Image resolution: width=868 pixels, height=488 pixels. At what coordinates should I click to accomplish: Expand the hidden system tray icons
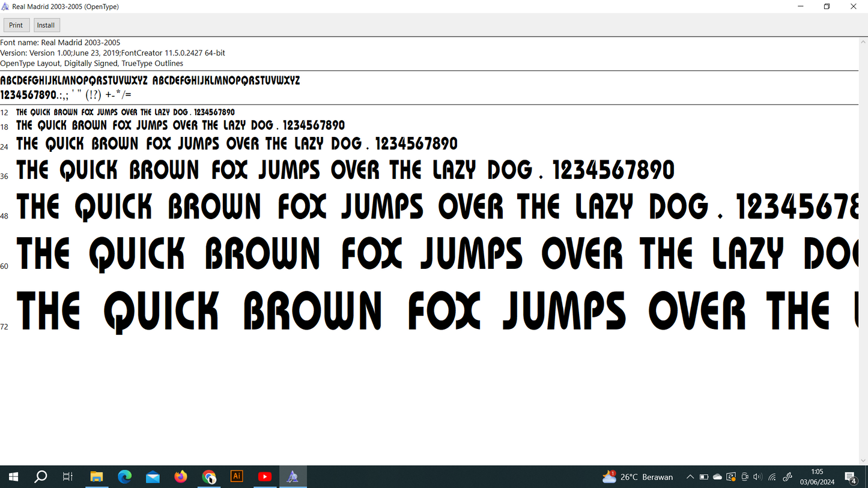[690, 477]
